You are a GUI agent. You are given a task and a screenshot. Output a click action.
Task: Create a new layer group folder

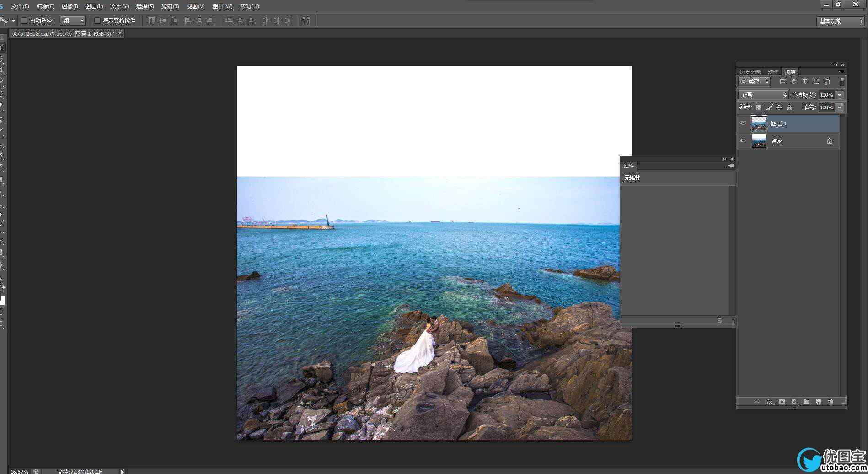point(806,402)
